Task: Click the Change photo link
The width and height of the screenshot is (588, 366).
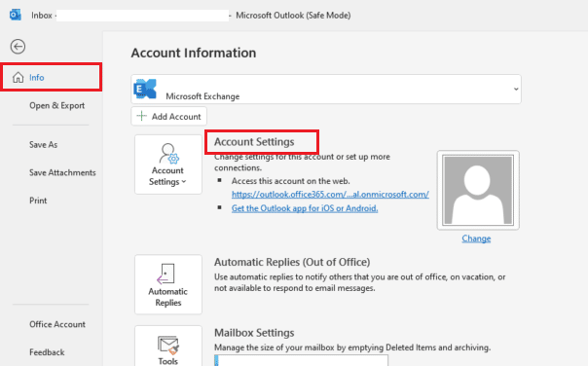Action: [x=476, y=238]
